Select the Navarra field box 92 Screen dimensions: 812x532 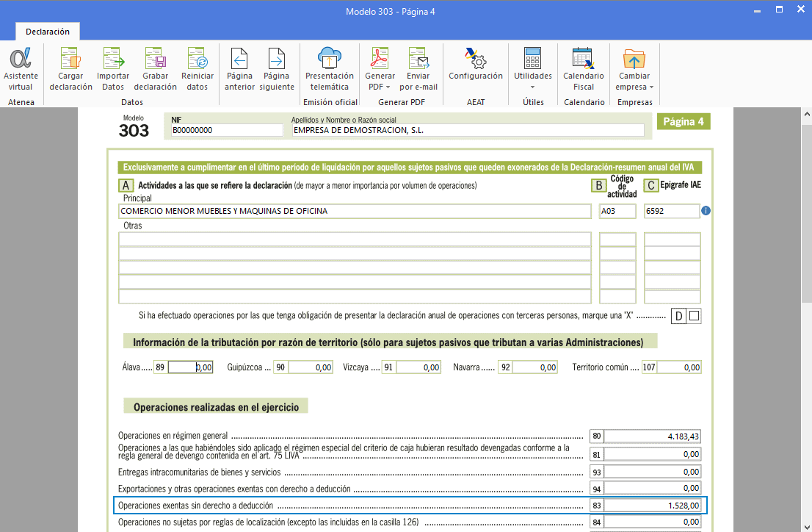[x=535, y=367]
